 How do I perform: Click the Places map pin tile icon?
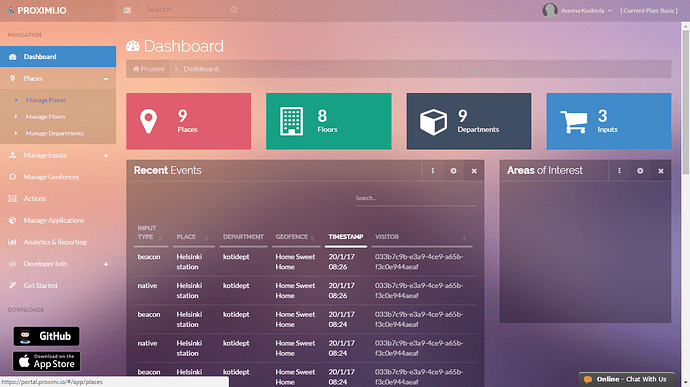(148, 121)
